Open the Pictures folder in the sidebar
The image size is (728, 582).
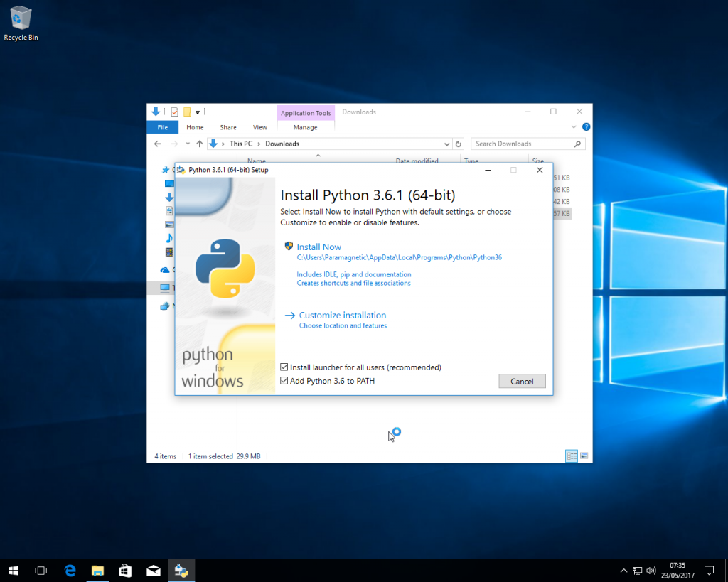[x=168, y=224]
